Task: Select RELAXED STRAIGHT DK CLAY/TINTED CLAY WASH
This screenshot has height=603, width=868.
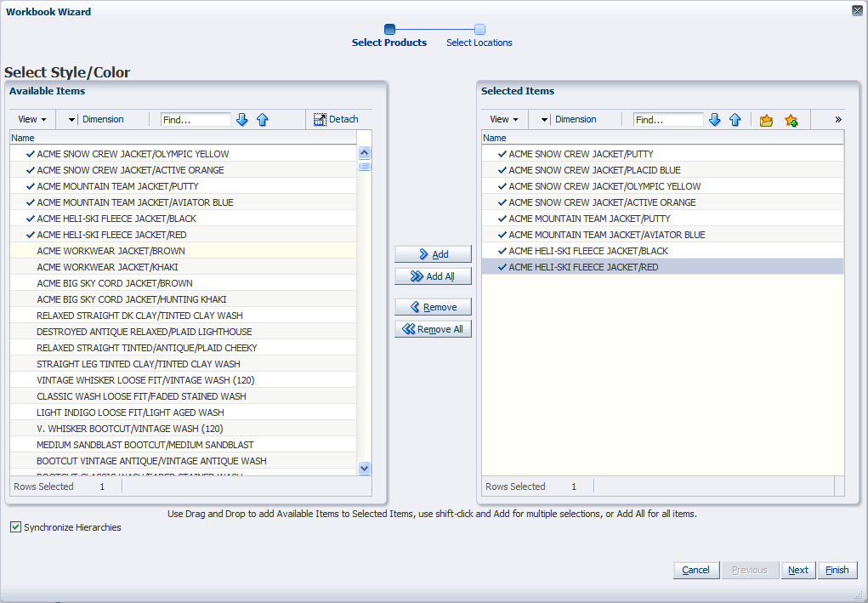Action: [184, 316]
